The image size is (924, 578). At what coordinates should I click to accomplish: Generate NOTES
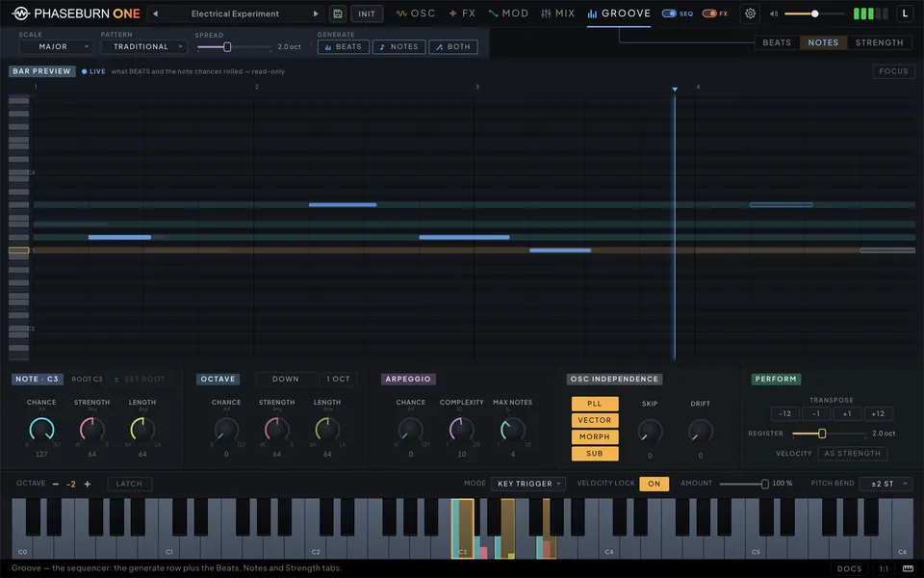pyautogui.click(x=398, y=46)
